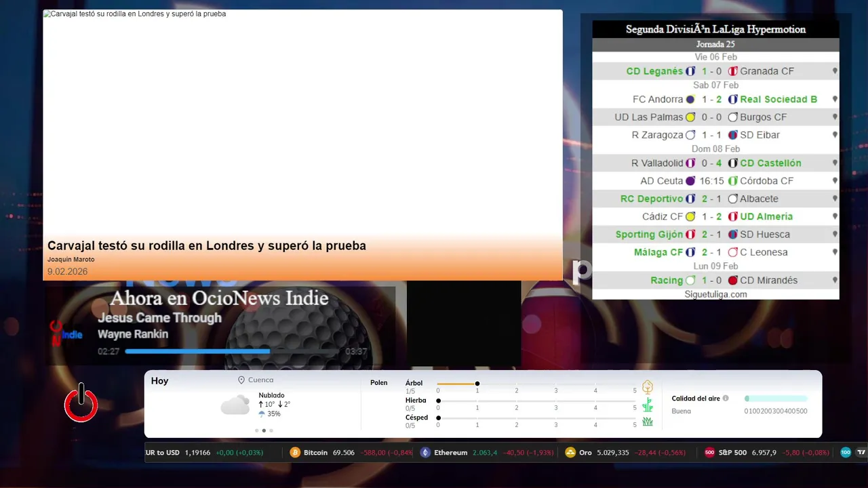Click the article date 9.02.2026

67,272
